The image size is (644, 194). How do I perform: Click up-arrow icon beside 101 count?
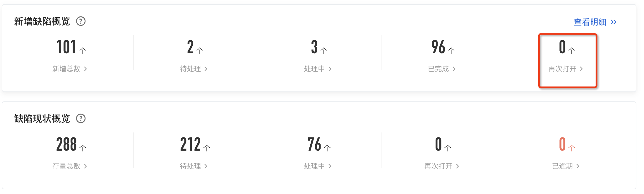click(x=83, y=51)
